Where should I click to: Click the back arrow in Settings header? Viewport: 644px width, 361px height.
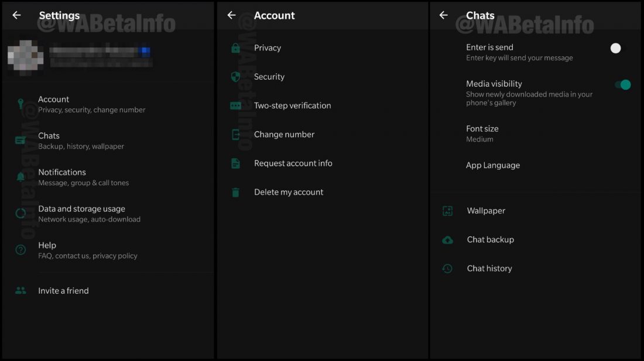pyautogui.click(x=16, y=15)
